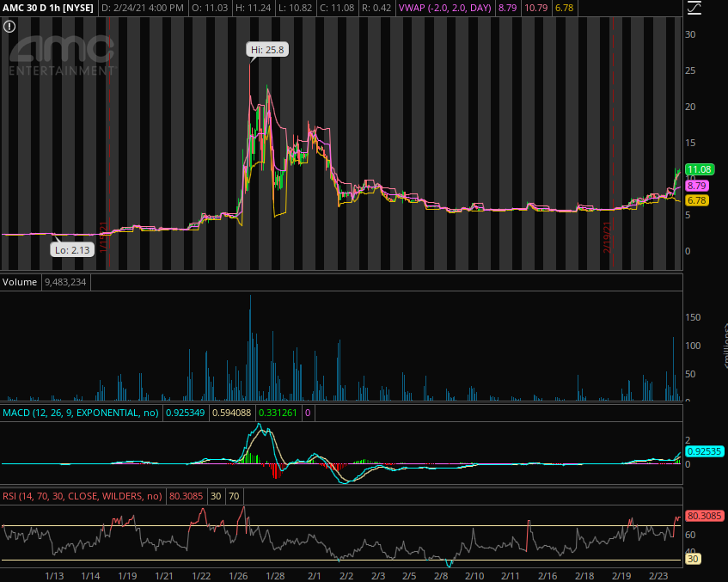Click the 2/10 date on time axis
This screenshot has height=582, width=728.
(474, 576)
